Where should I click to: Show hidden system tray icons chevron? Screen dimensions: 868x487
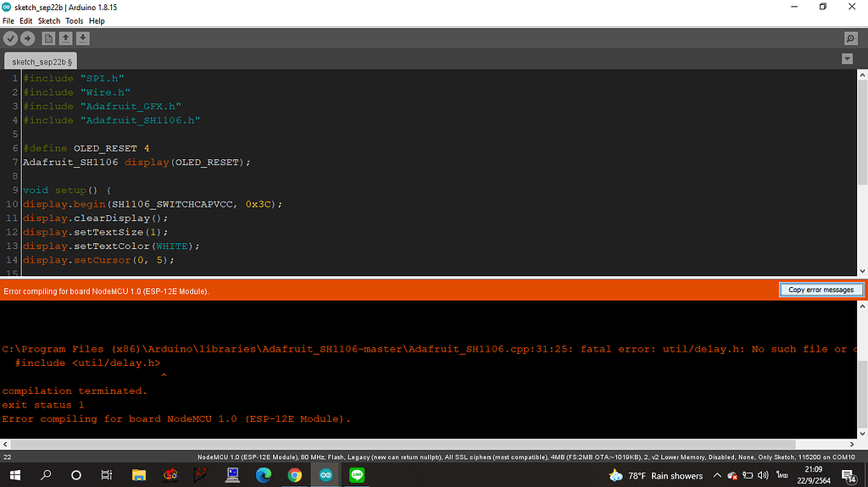click(717, 475)
